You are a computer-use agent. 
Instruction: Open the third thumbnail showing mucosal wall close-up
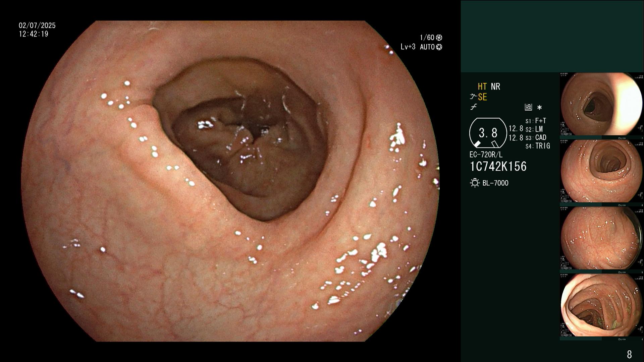pos(601,238)
